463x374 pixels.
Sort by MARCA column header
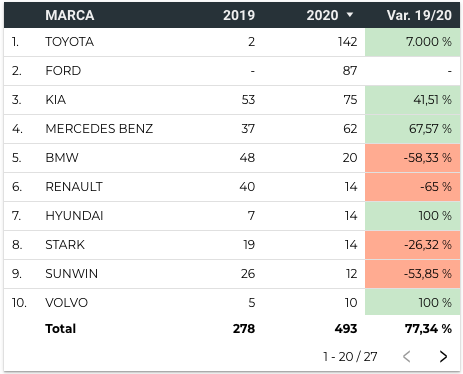(x=70, y=15)
